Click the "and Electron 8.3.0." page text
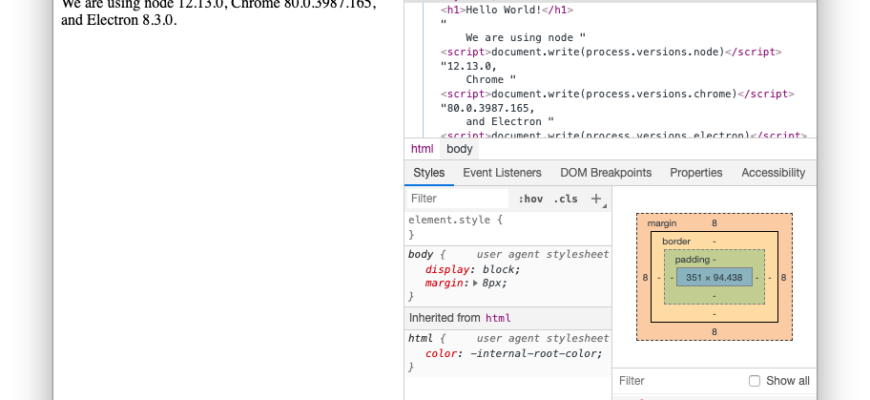 coord(119,21)
